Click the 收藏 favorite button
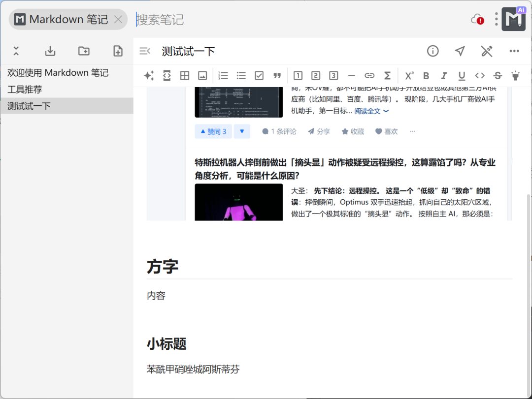 (x=353, y=131)
